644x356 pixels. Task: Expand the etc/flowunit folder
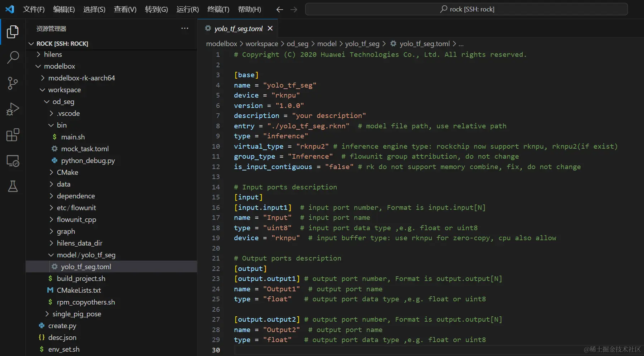point(51,208)
